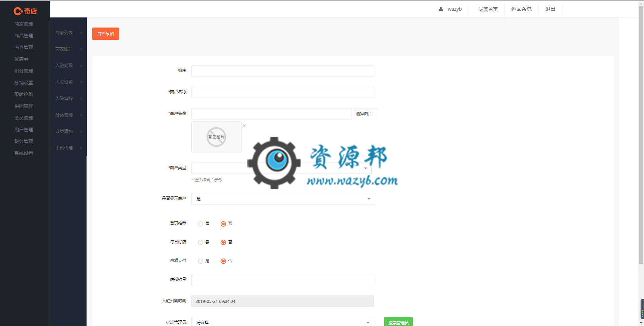Click the 入驻到期时间 date field
Screen dimensions: 644x326
pos(282,301)
